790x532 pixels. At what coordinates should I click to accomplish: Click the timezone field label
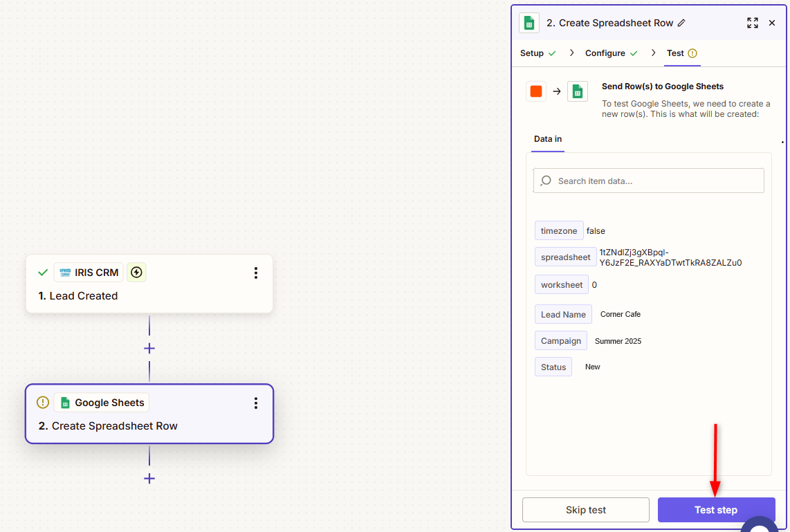559,231
